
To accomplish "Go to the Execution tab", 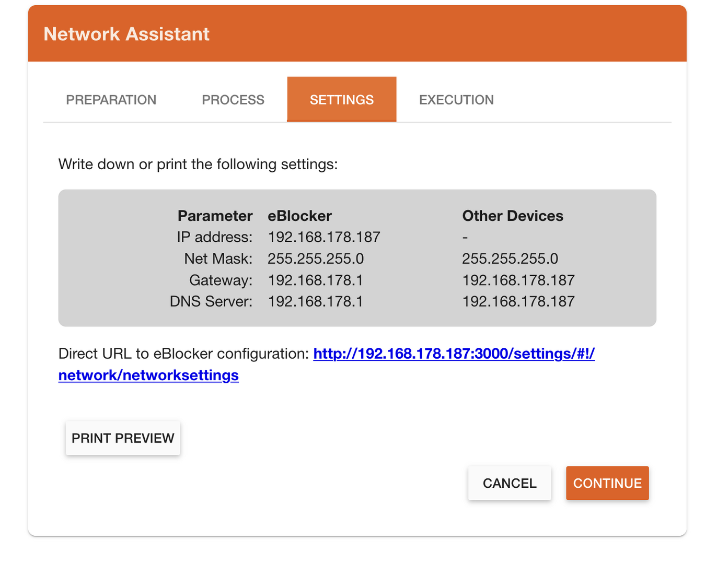I will click(456, 100).
